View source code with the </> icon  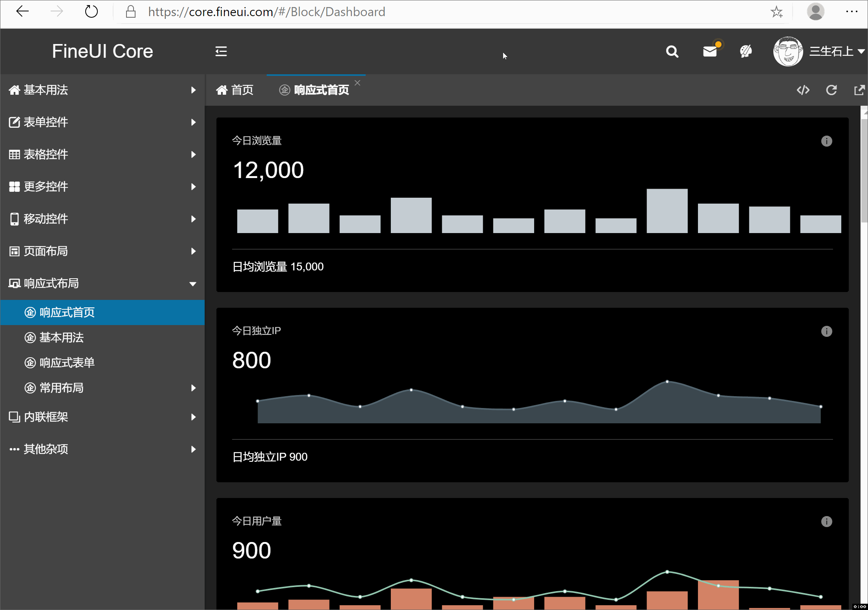[803, 90]
